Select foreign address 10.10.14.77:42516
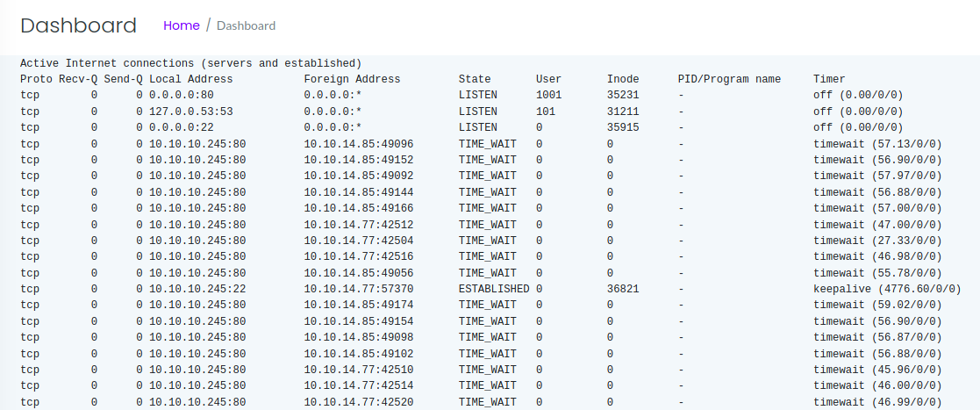Viewport: 980px width, 410px height. (x=359, y=257)
